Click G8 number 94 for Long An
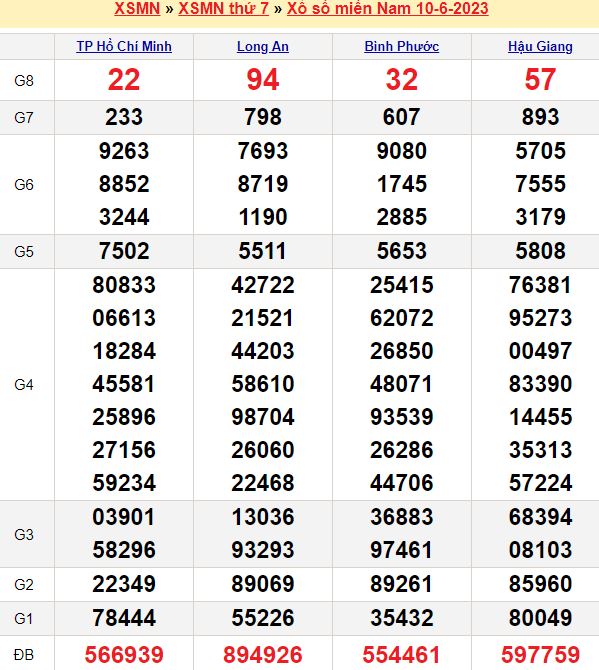Image resolution: width=599 pixels, height=670 pixels. click(x=263, y=80)
